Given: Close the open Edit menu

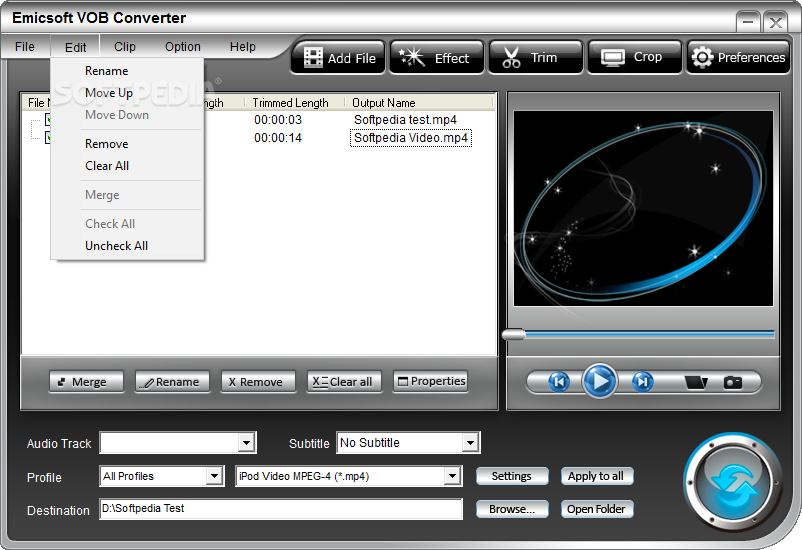Looking at the screenshot, I should coord(75,47).
